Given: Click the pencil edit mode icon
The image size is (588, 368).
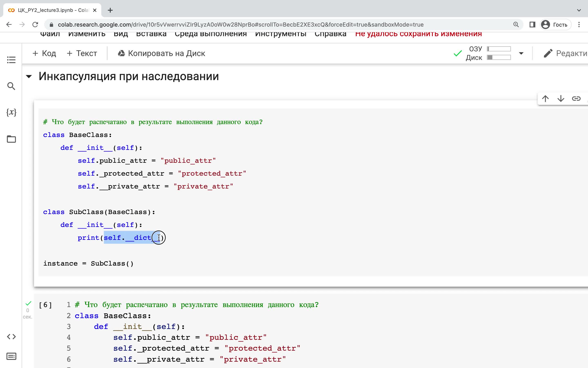Looking at the screenshot, I should click(x=548, y=53).
